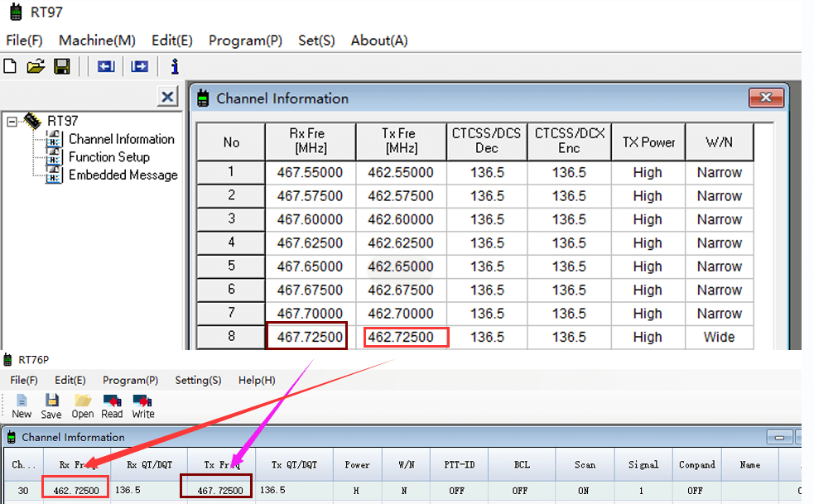Click the info icon in RT97 toolbar
Viewport: 814px width, 504px height.
coord(175,66)
